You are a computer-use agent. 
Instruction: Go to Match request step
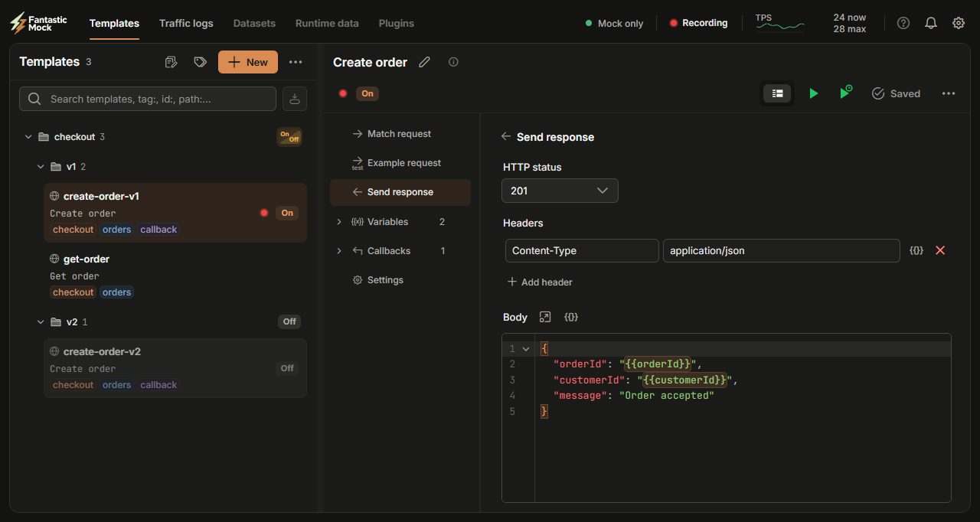pos(400,134)
